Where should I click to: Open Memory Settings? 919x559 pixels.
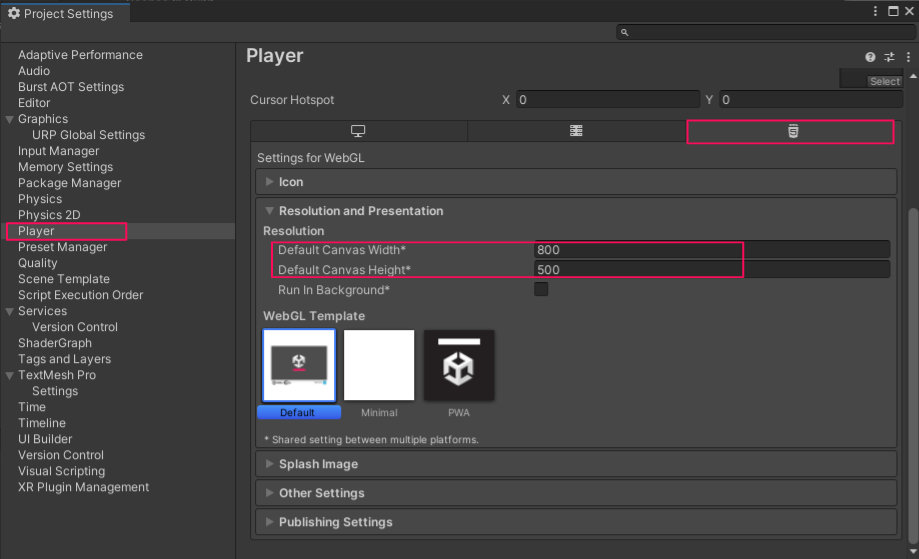(x=66, y=167)
